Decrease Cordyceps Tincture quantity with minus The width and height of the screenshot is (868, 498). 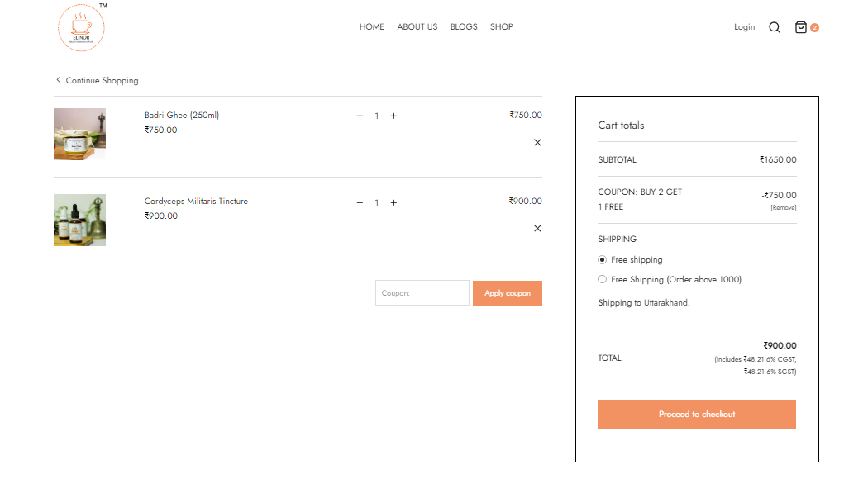click(x=360, y=202)
